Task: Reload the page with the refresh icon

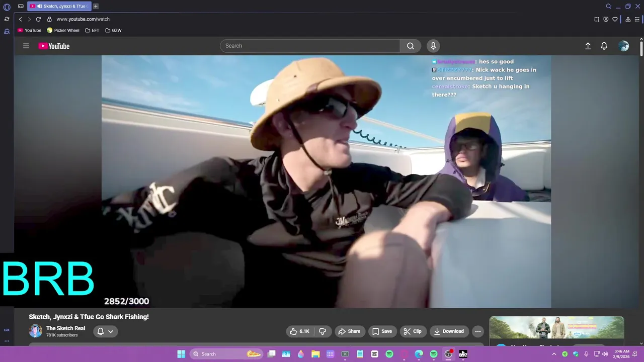Action: [x=38, y=19]
